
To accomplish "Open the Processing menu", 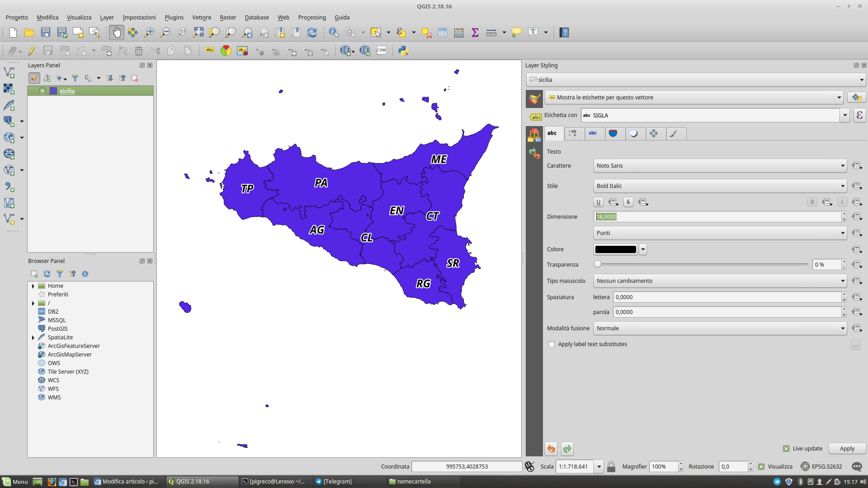I will point(311,17).
